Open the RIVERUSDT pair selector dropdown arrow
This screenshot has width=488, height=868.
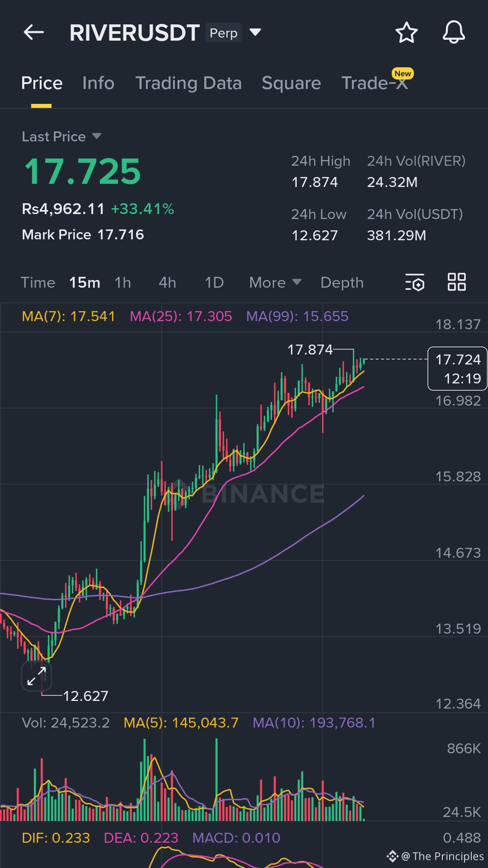pyautogui.click(x=255, y=32)
